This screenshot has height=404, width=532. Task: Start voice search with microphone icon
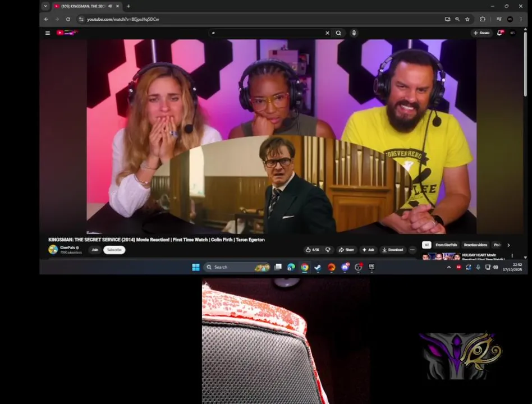(x=354, y=33)
